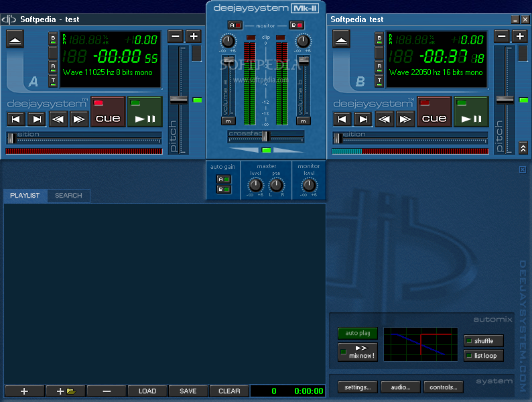532x402 pixels.
Task: Click the master pan knob
Action: coord(276,186)
